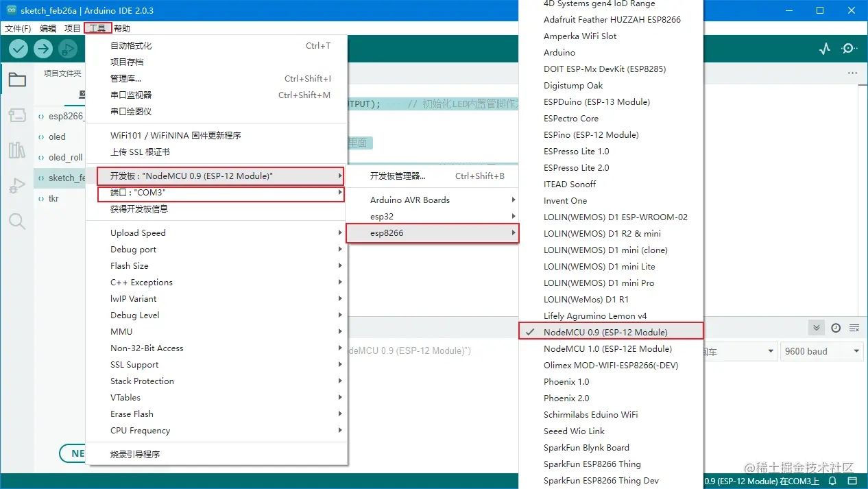Viewport: 868px width, 489px height.
Task: Open the Debug sidebar icon
Action: [x=17, y=186]
